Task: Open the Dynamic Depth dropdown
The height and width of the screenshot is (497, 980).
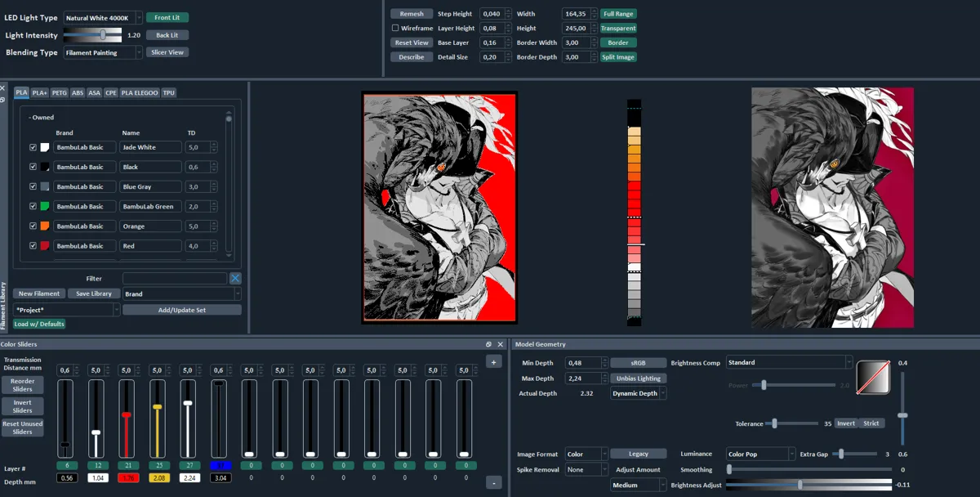Action: [639, 393]
